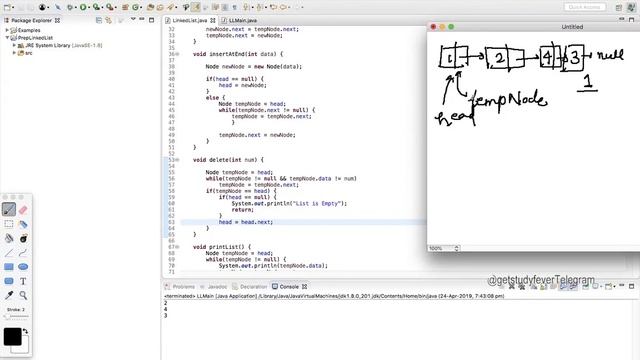Maximize the Console panel
The width and height of the screenshot is (640, 360).
(x=631, y=286)
